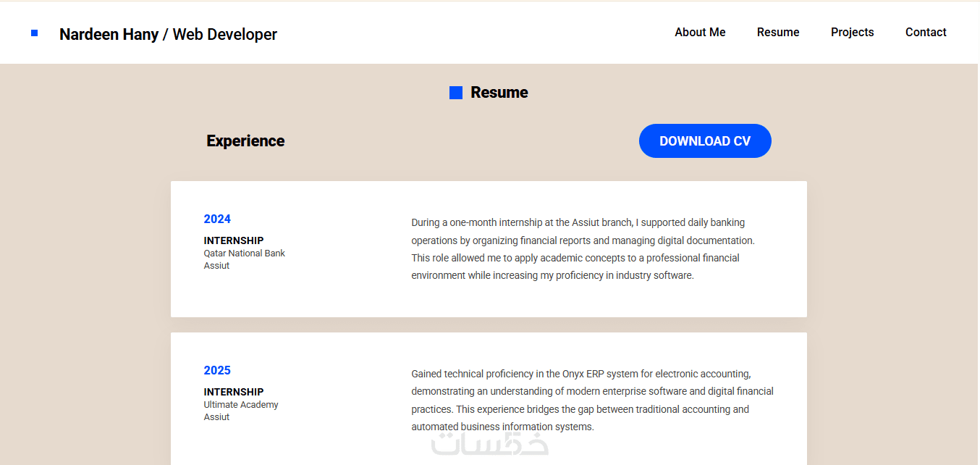This screenshot has width=980, height=465.
Task: Go to the Resume nav item
Action: coord(778,32)
